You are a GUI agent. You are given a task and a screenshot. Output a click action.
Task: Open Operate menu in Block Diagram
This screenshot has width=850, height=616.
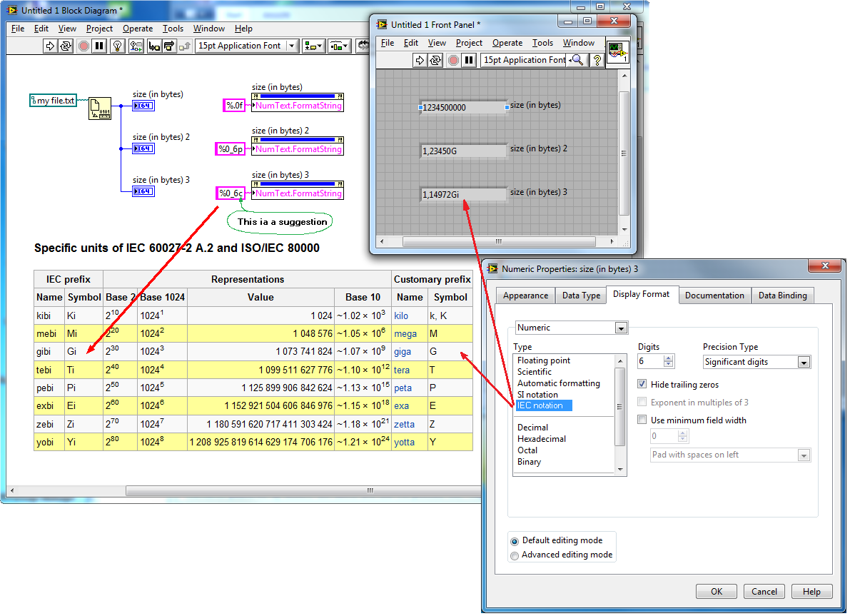(138, 29)
